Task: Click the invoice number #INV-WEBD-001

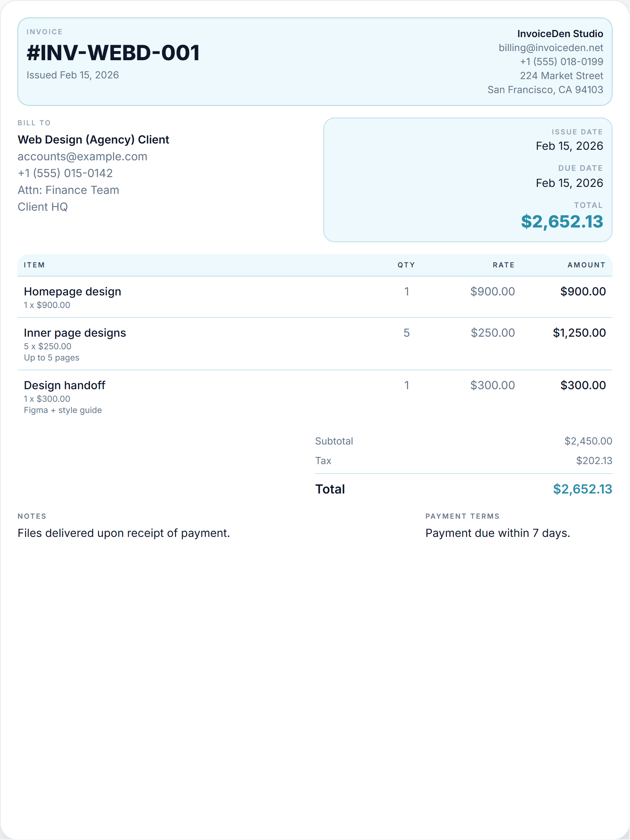Action: coord(113,53)
